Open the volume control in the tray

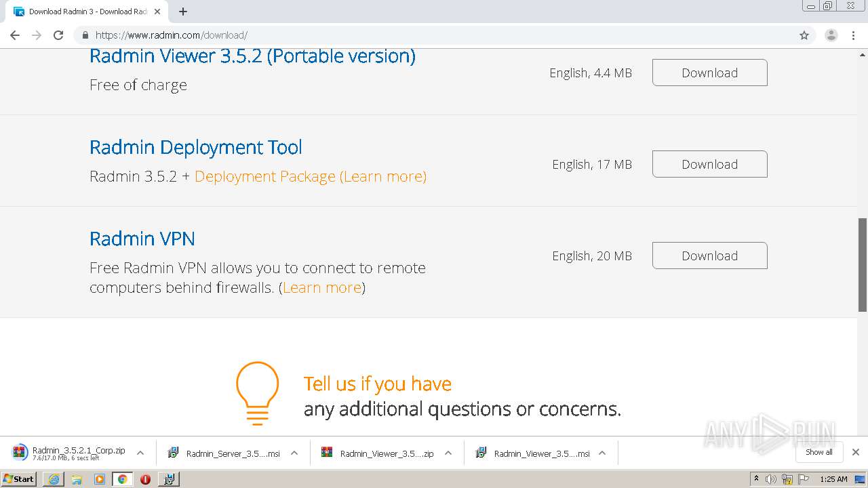tap(771, 479)
